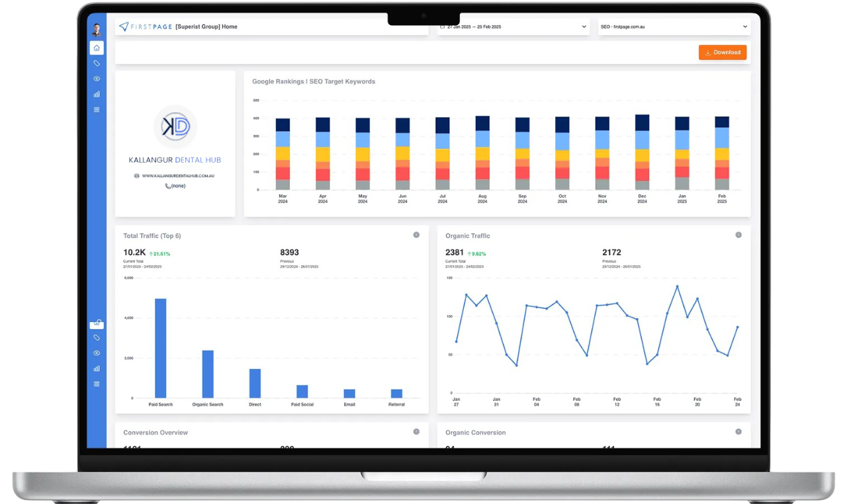Click the Organic Traffic info icon

point(738,235)
